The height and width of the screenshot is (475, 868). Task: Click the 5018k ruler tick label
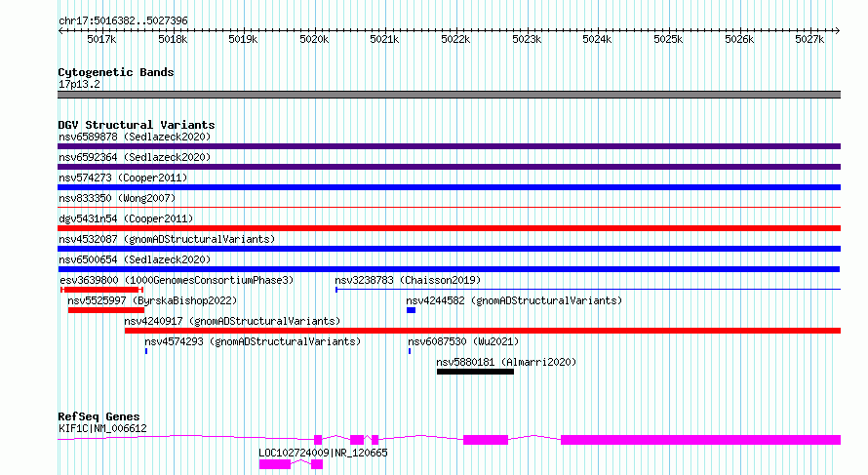[173, 39]
